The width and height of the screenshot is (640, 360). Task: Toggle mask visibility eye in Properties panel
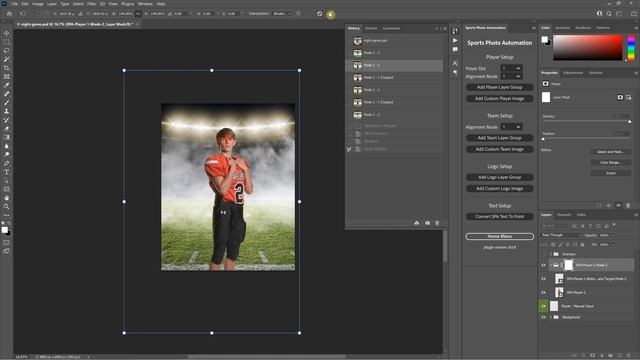618,205
